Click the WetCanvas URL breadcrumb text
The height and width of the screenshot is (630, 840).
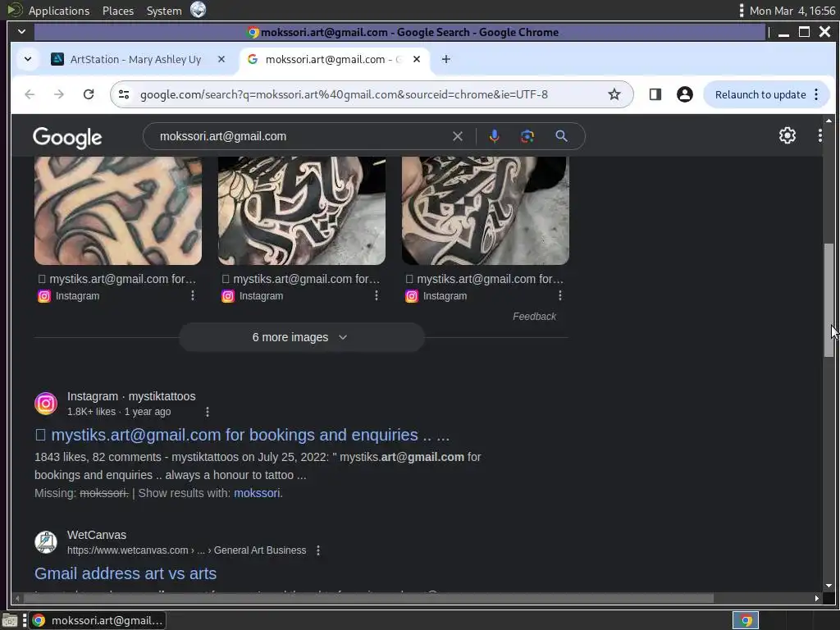186,550
